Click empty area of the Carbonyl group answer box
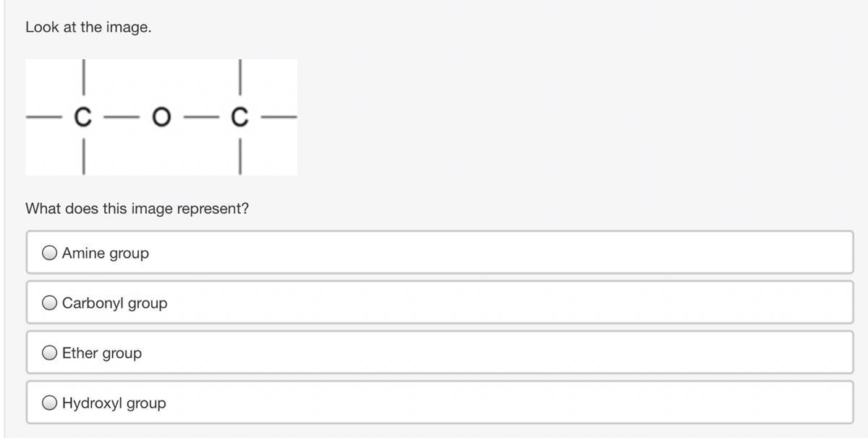The image size is (868, 438). [x=506, y=304]
